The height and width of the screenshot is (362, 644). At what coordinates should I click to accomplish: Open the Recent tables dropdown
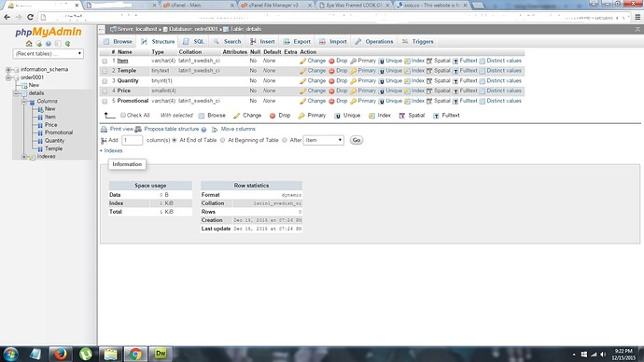point(49,54)
